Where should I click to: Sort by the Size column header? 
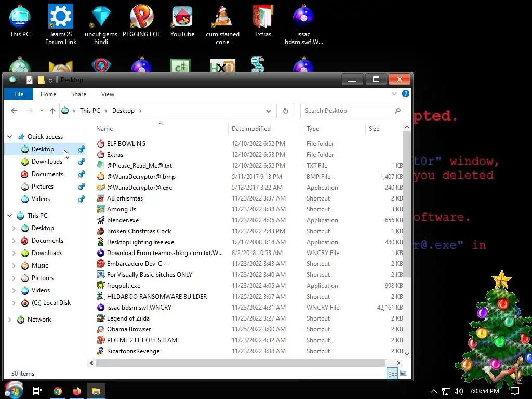coord(384,129)
